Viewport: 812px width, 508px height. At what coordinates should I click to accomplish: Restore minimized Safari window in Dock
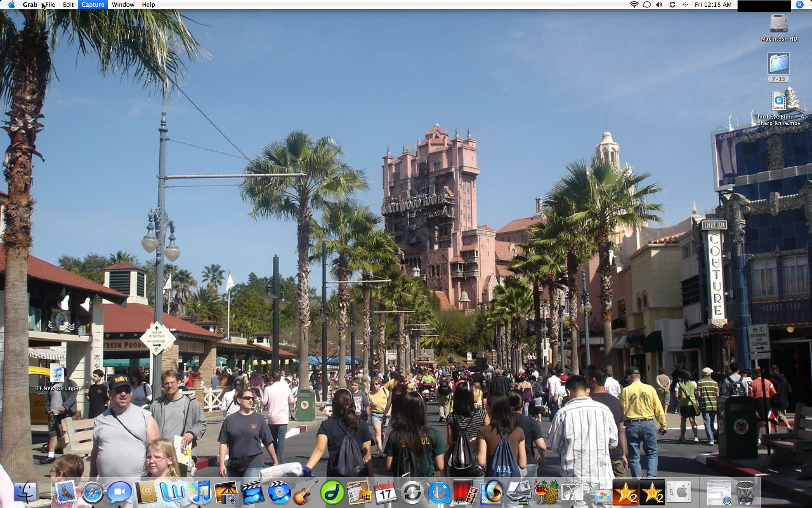719,493
